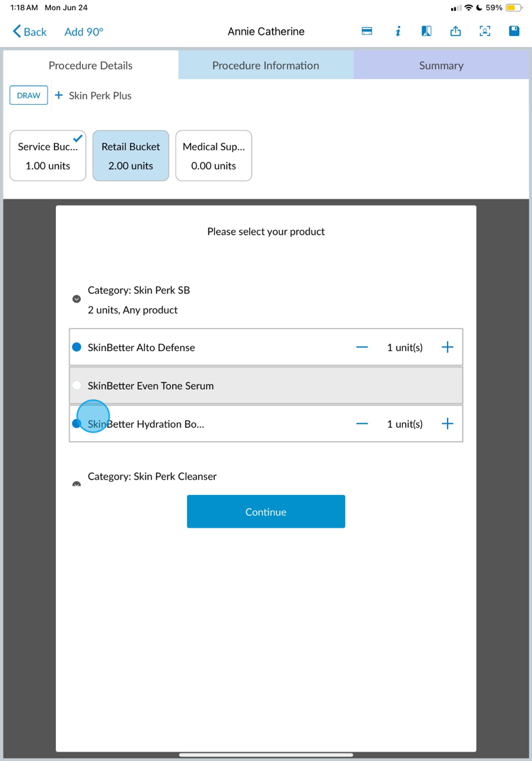
Task: Toggle SkinBetter Hydration Boost radio
Action: (x=76, y=424)
